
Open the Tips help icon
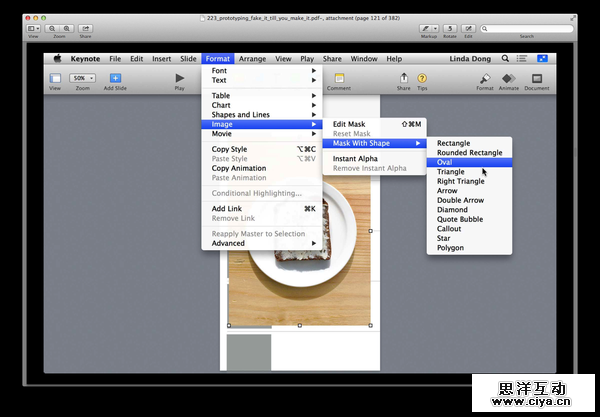click(x=422, y=78)
